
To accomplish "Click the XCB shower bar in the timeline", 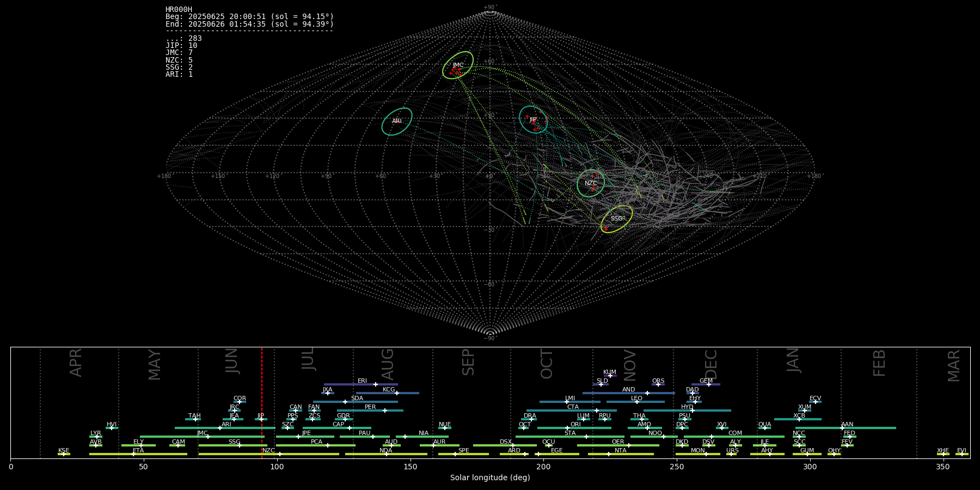I will (798, 419).
